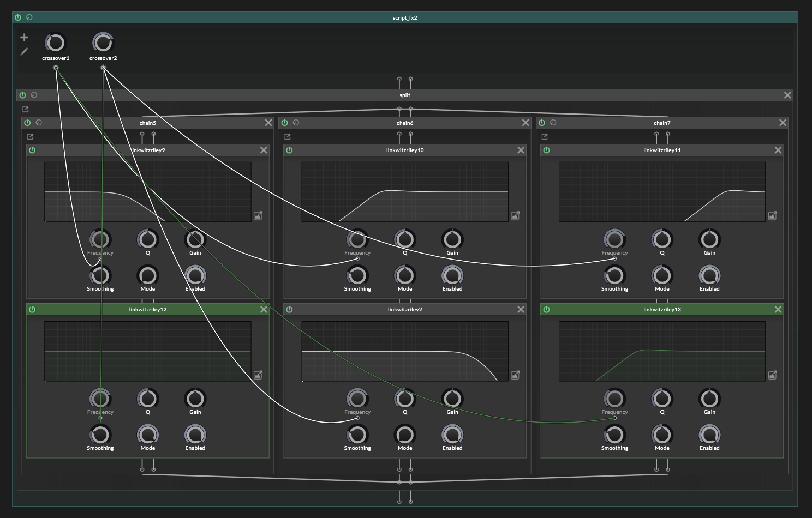Click linkwitzriley2 Enabled knob
The height and width of the screenshot is (518, 812).
coord(452,435)
